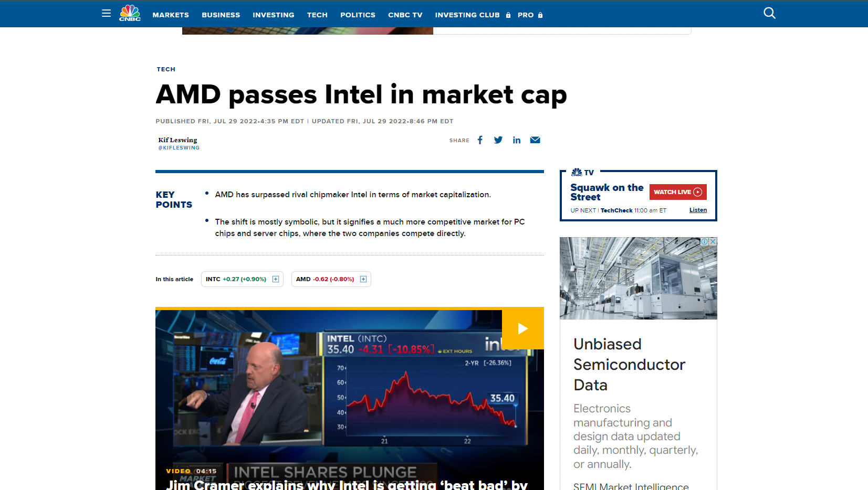Open author Kif Leswing's page
The height and width of the screenshot is (490, 868).
coord(177,140)
